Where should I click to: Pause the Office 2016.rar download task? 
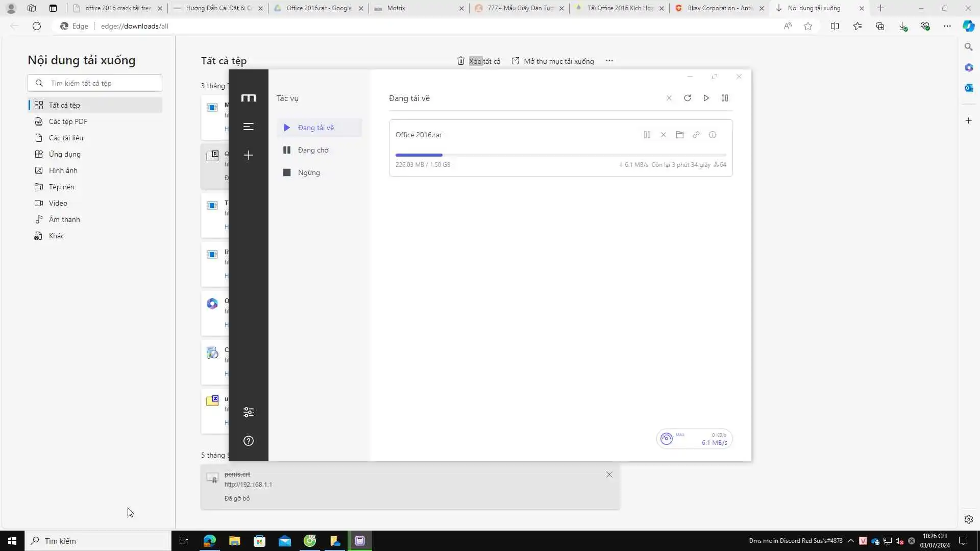(647, 135)
